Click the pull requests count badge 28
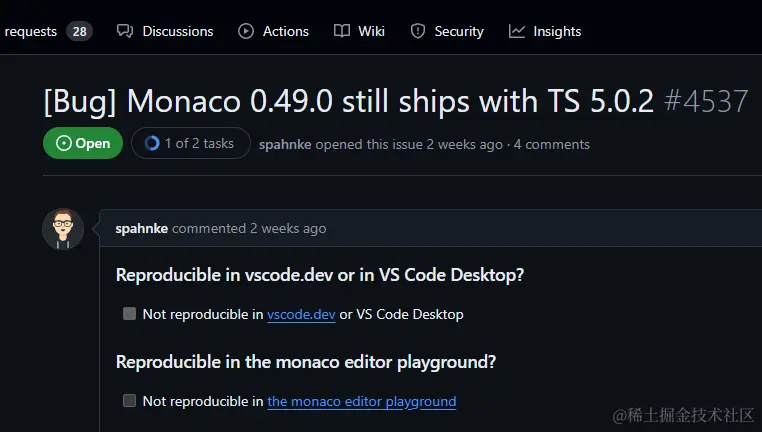Viewport: 762px width, 432px height. pos(79,31)
